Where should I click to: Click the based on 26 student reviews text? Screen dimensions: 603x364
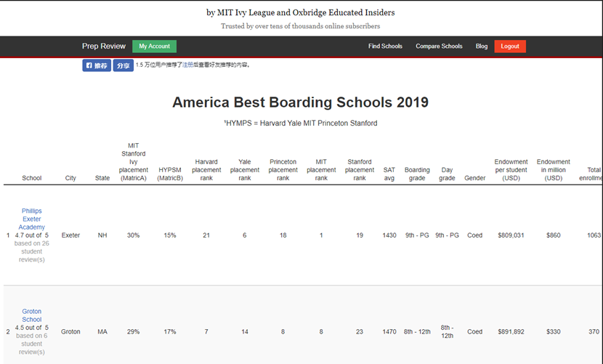pyautogui.click(x=31, y=251)
